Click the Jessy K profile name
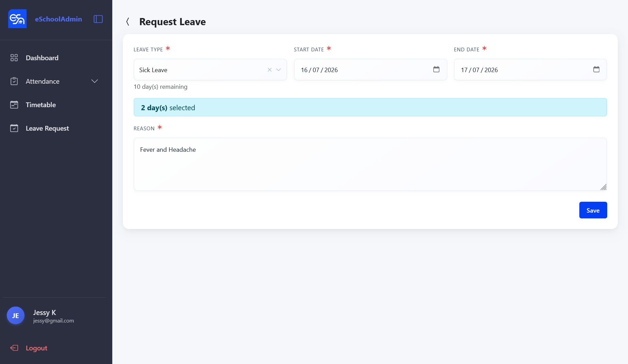This screenshot has height=364, width=628. pyautogui.click(x=45, y=312)
